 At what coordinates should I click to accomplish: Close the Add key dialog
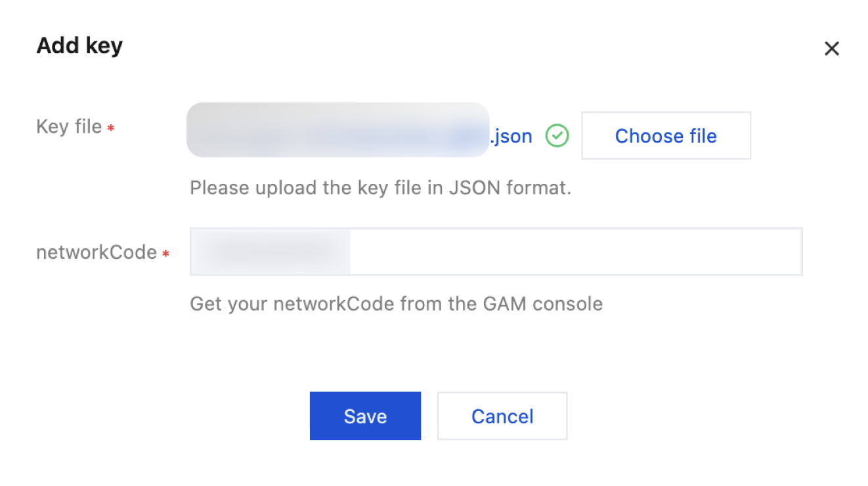pyautogui.click(x=831, y=49)
